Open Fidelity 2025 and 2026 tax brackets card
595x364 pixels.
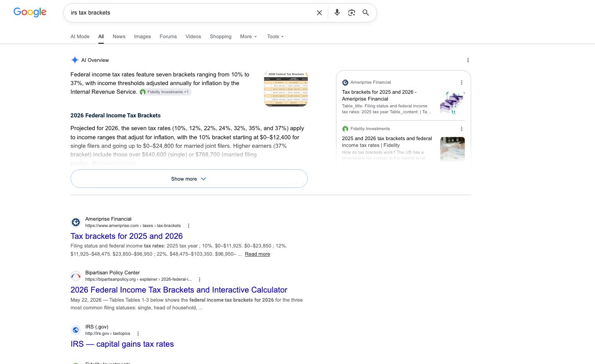click(387, 142)
